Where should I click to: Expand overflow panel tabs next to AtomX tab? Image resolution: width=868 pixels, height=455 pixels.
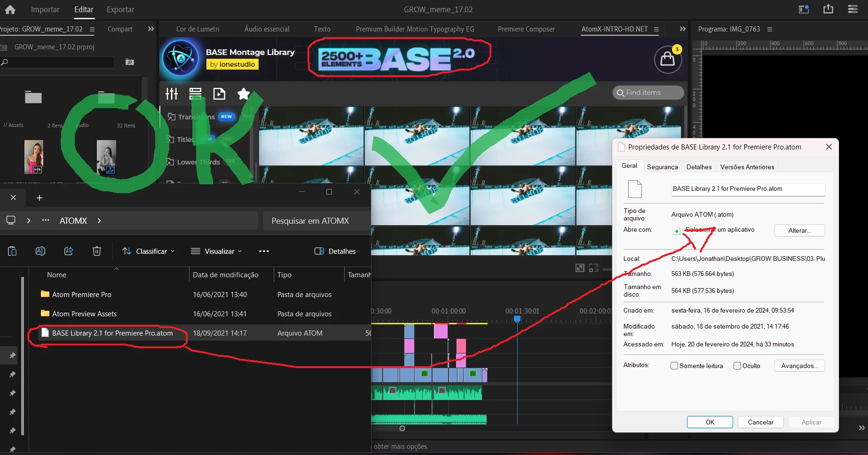pos(683,29)
